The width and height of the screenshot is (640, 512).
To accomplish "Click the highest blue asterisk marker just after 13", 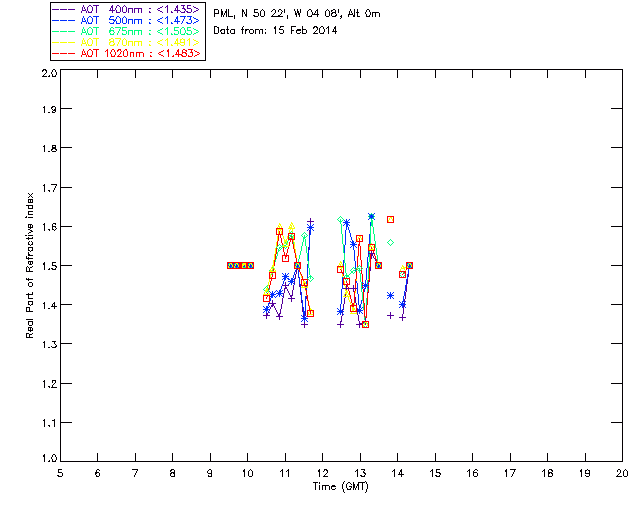I will [x=371, y=216].
